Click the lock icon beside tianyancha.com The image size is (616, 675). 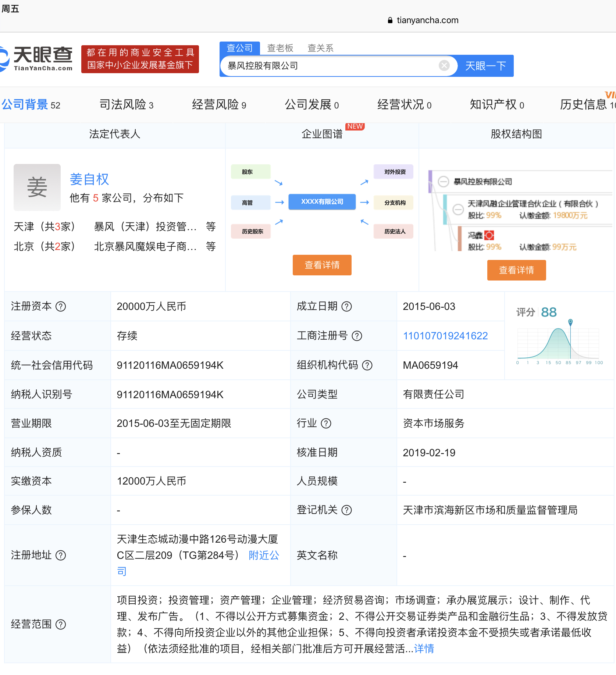pos(390,20)
